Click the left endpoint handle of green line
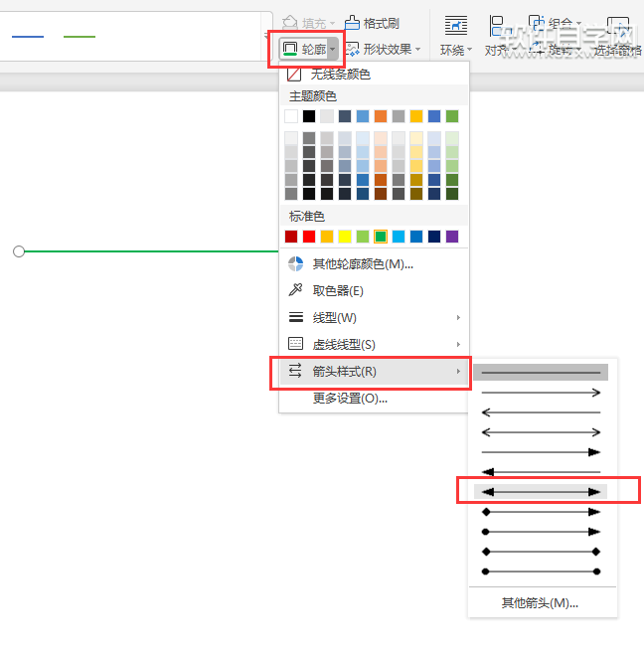Viewport: 644px width, 654px height. pos(19,251)
